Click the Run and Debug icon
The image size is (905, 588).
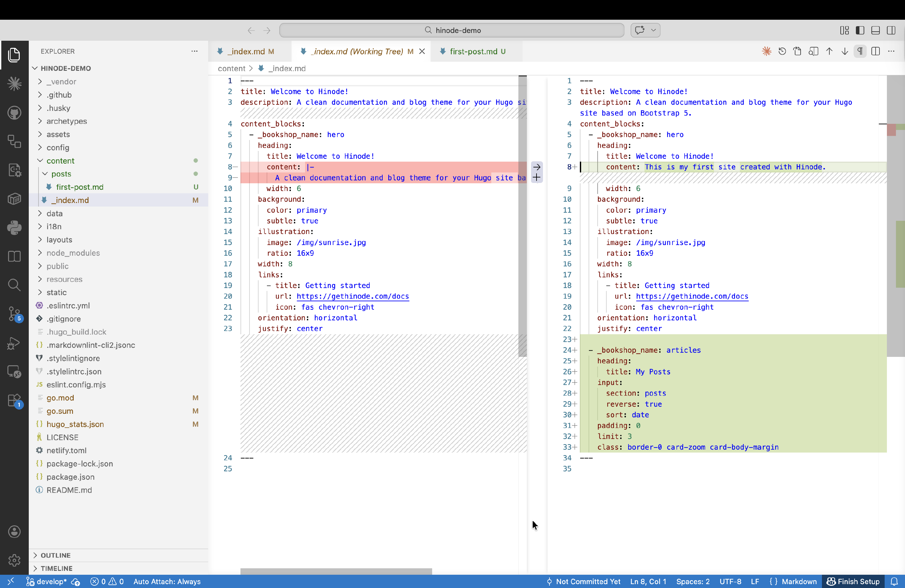(14, 343)
